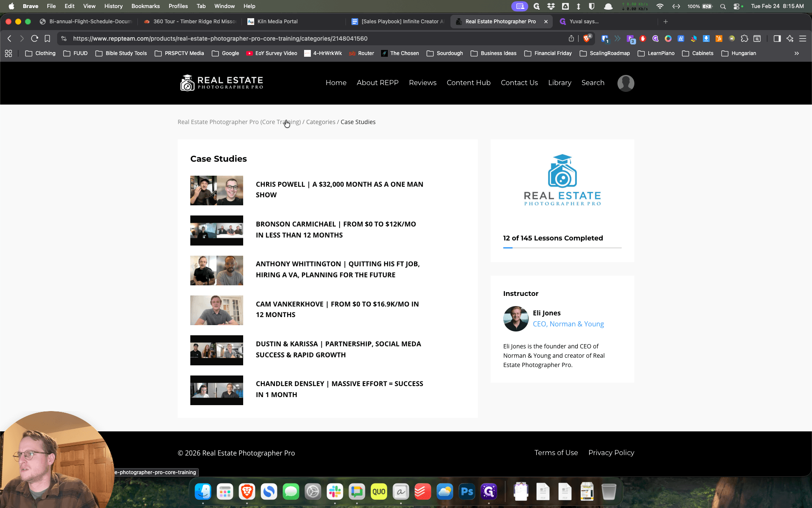Click the lessons completed progress bar
The height and width of the screenshot is (508, 812).
coord(562,248)
